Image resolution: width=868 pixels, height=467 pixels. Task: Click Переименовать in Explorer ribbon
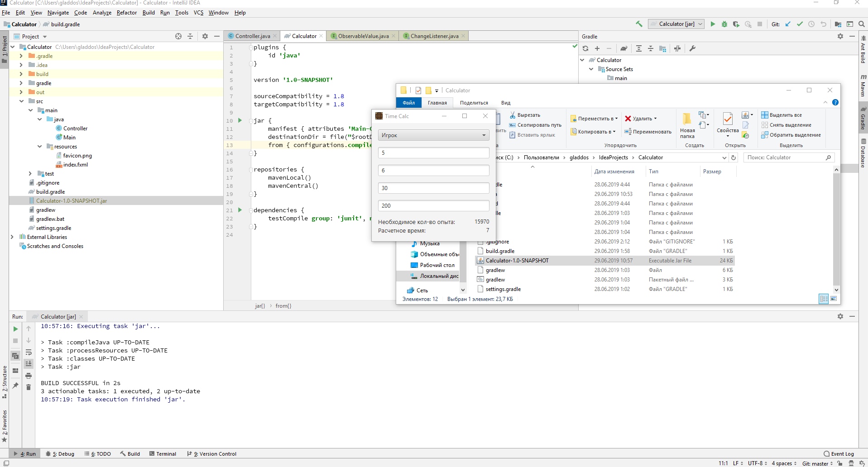pyautogui.click(x=648, y=132)
